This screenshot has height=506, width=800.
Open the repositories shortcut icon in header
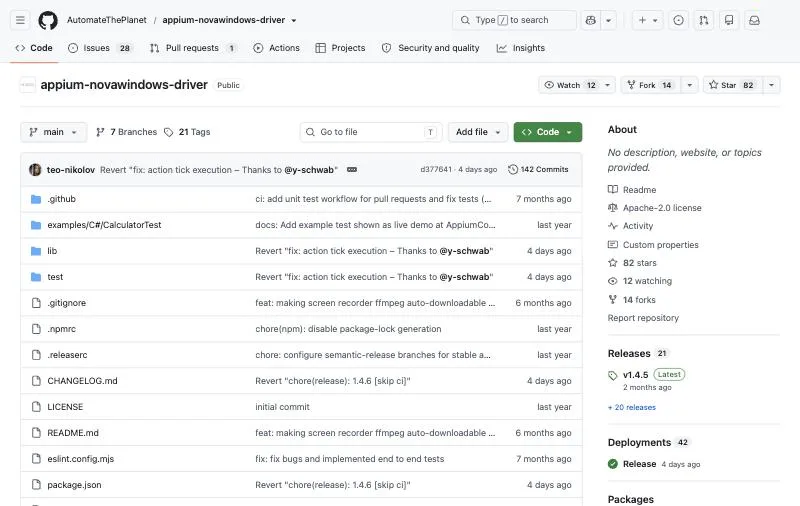point(729,20)
